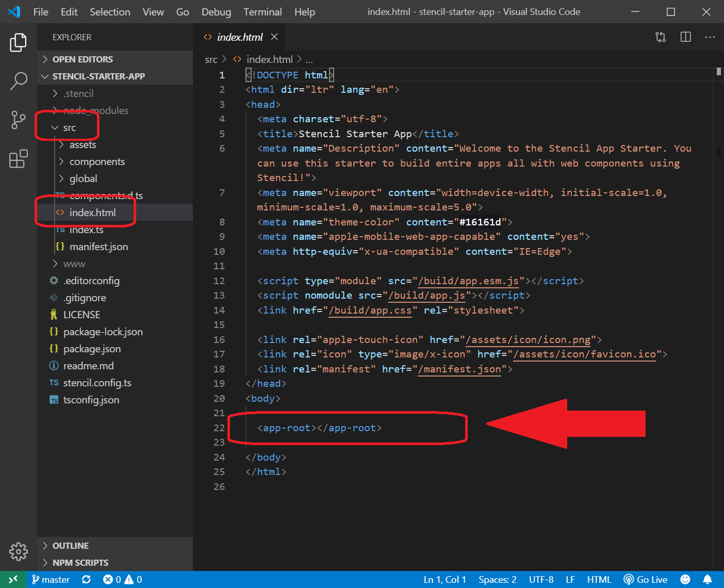
Task: Open tsconfig.json file
Action: (x=115, y=400)
